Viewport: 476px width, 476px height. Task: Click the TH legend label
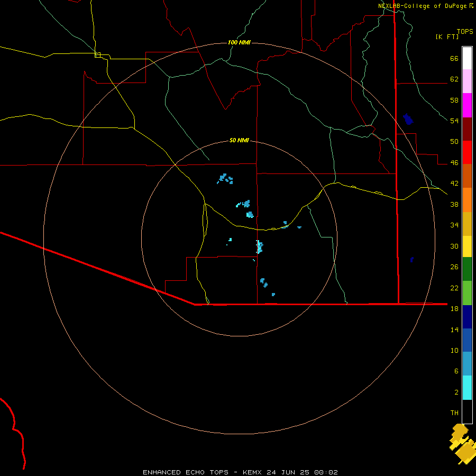[454, 413]
